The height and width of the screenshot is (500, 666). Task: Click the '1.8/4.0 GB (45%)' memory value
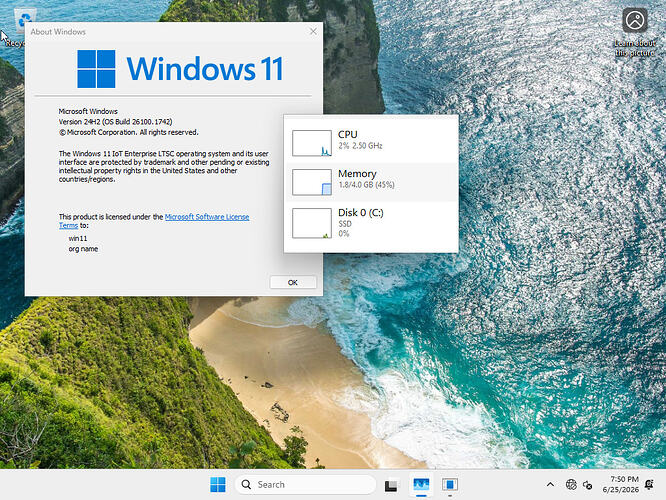[366, 185]
